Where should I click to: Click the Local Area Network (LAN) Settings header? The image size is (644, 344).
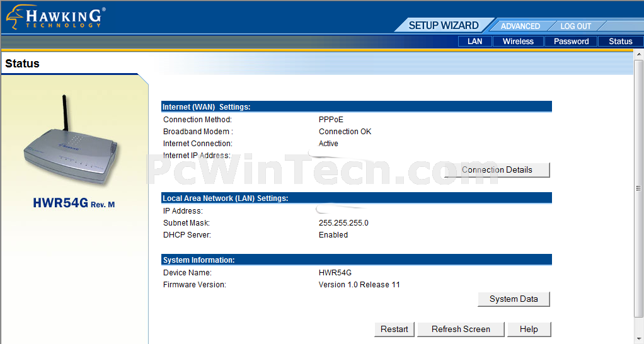click(357, 198)
